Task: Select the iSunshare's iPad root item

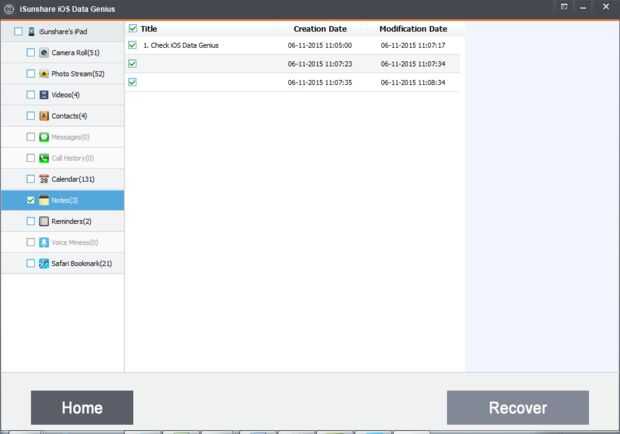Action: pos(63,32)
